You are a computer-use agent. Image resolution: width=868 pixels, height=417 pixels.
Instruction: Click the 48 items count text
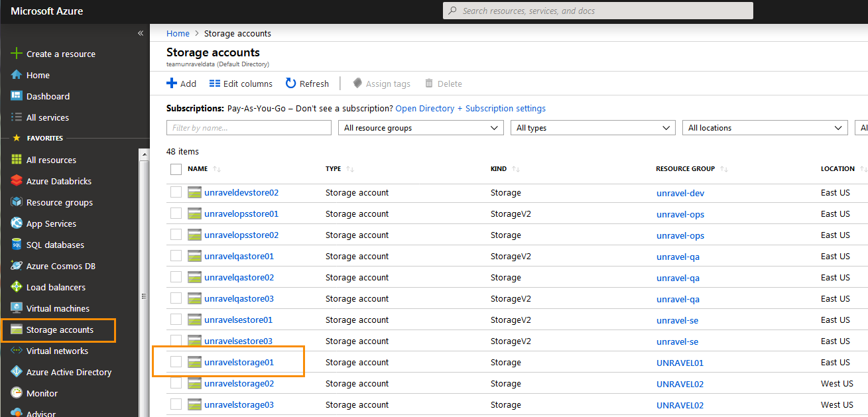[182, 152]
